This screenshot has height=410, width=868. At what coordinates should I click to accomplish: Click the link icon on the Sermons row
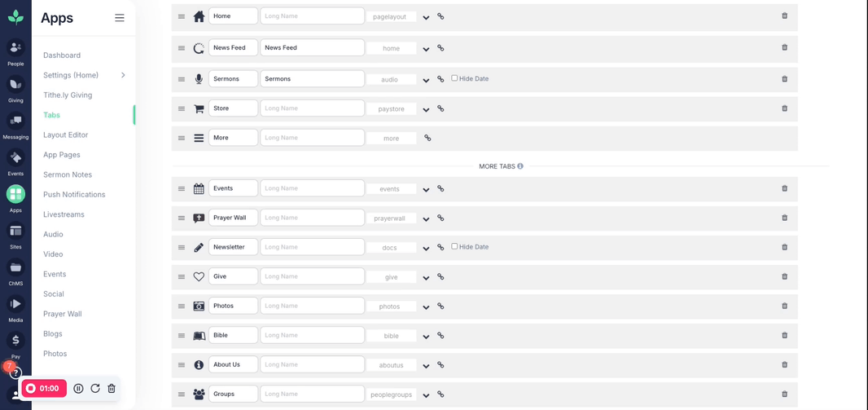click(441, 79)
